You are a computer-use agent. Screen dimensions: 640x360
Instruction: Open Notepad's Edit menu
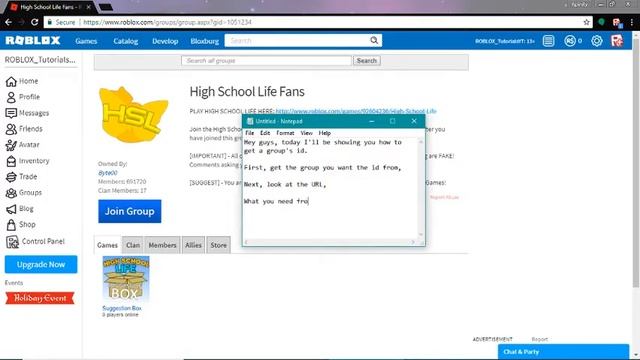pos(265,133)
